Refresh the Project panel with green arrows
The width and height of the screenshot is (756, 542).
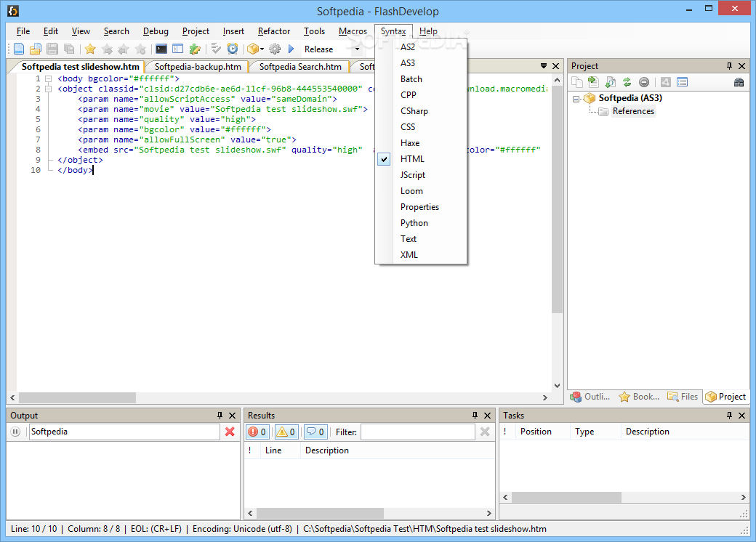tap(627, 82)
